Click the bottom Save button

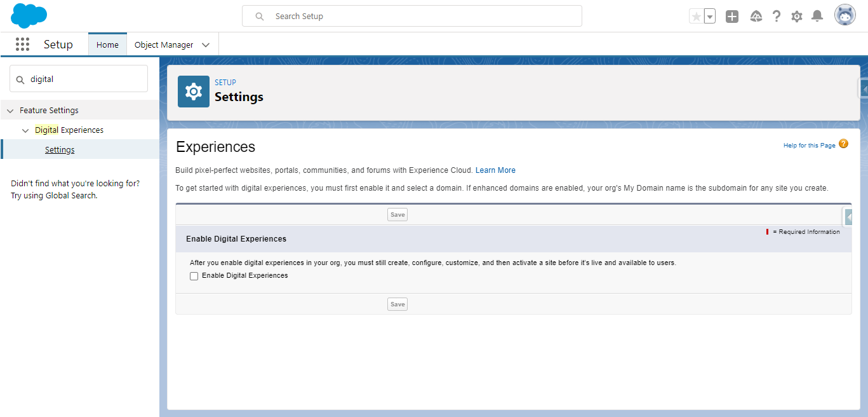coord(397,304)
